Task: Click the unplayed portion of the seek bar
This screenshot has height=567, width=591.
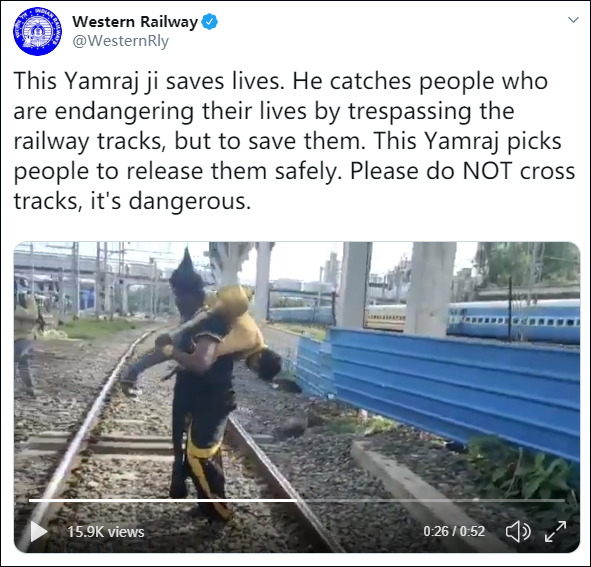Action: pyautogui.click(x=431, y=500)
